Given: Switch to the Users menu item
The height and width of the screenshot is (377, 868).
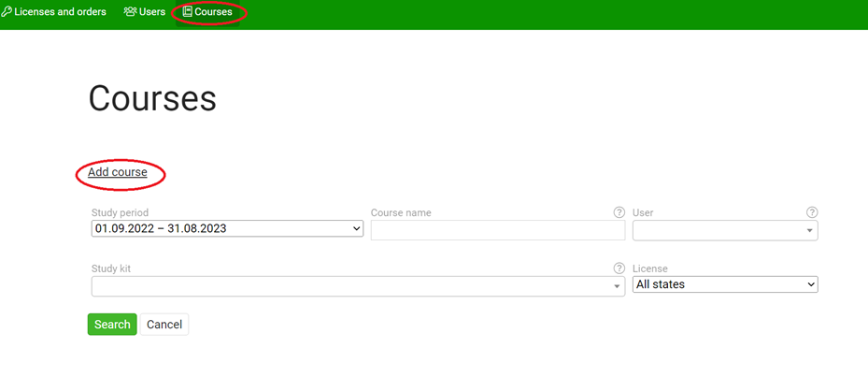Looking at the screenshot, I should pyautogui.click(x=151, y=12).
